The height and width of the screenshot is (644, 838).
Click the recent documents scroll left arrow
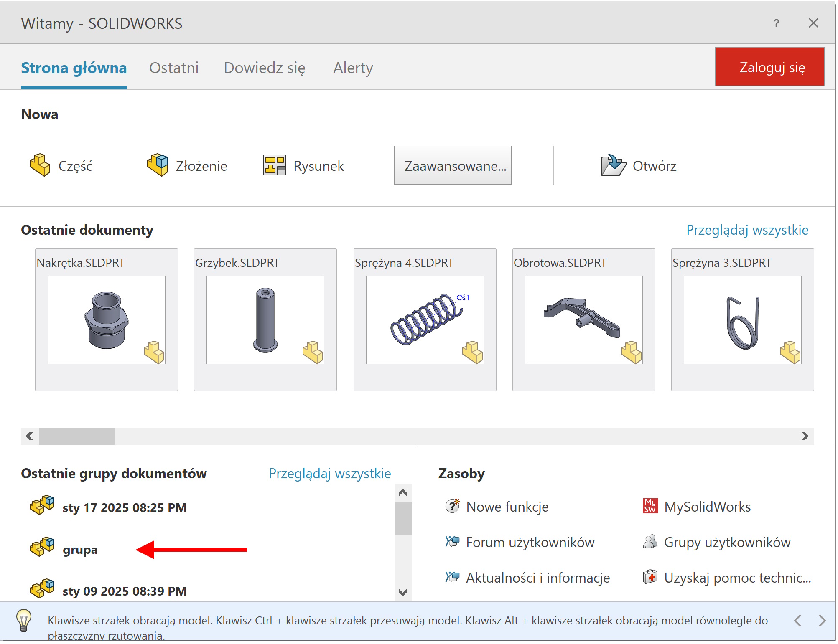tap(29, 436)
